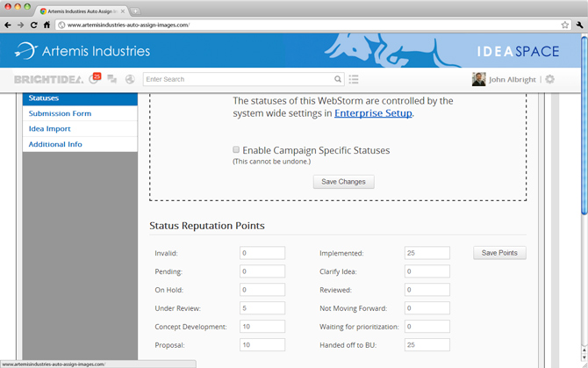
Task: Click John Albright's avatar photo
Action: pos(478,79)
